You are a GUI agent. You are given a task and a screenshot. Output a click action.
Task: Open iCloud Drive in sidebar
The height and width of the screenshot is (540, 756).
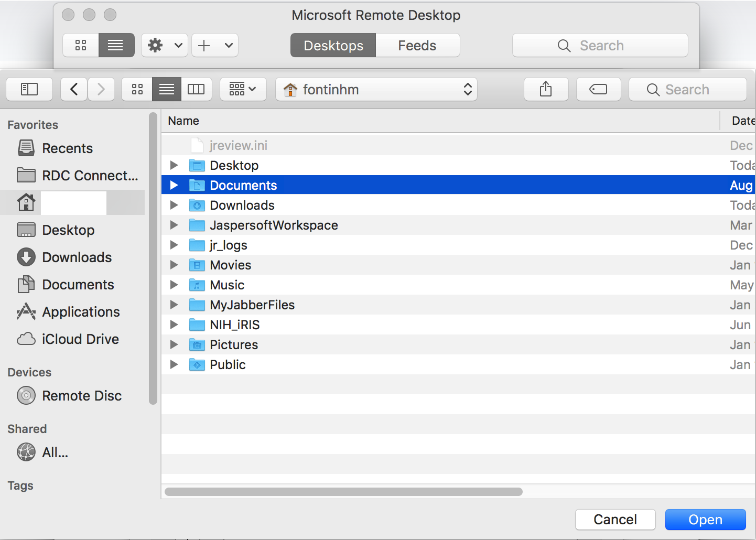pos(73,339)
